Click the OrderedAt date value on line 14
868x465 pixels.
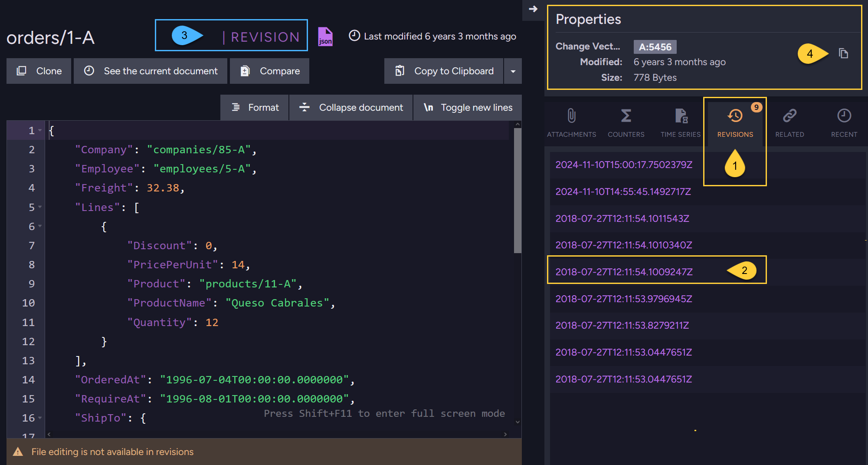click(x=254, y=380)
